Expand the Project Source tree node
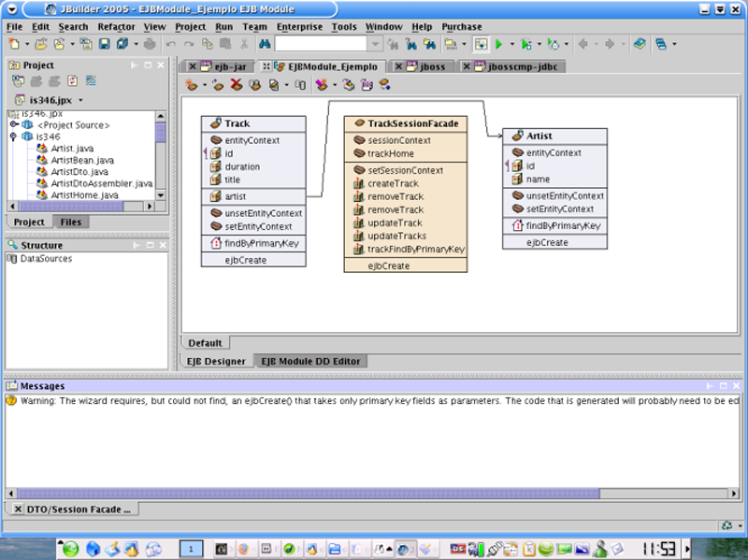The height and width of the screenshot is (560, 748). coord(14,124)
